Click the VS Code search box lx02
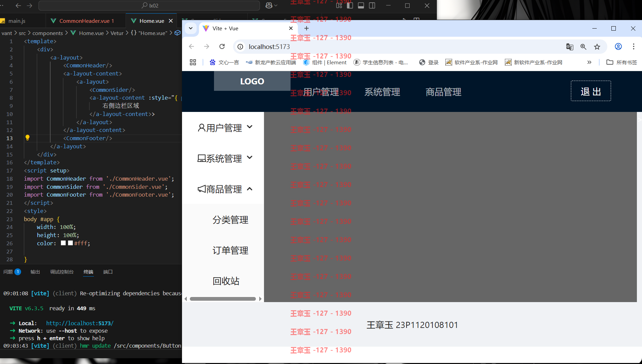The height and width of the screenshot is (364, 642). [149, 5]
